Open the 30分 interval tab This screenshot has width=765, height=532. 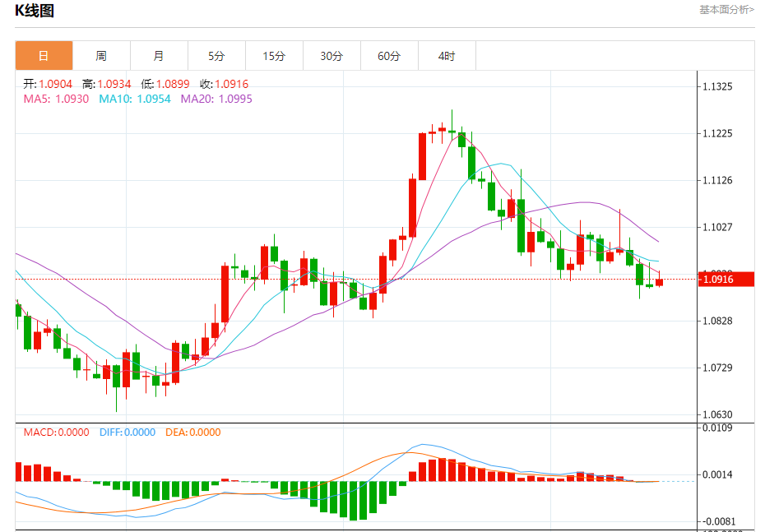pyautogui.click(x=331, y=56)
